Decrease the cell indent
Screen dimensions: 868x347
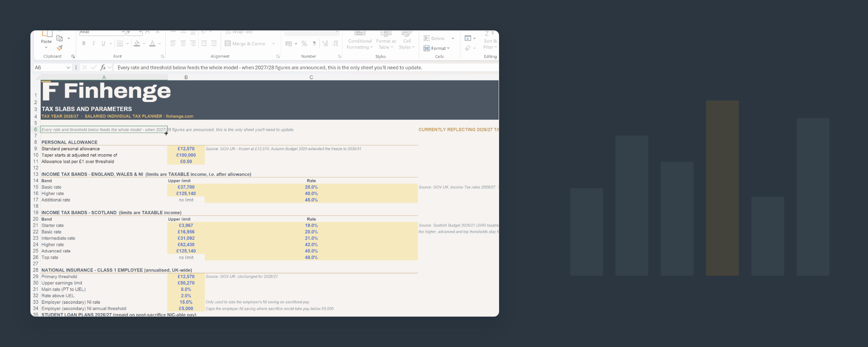point(204,43)
